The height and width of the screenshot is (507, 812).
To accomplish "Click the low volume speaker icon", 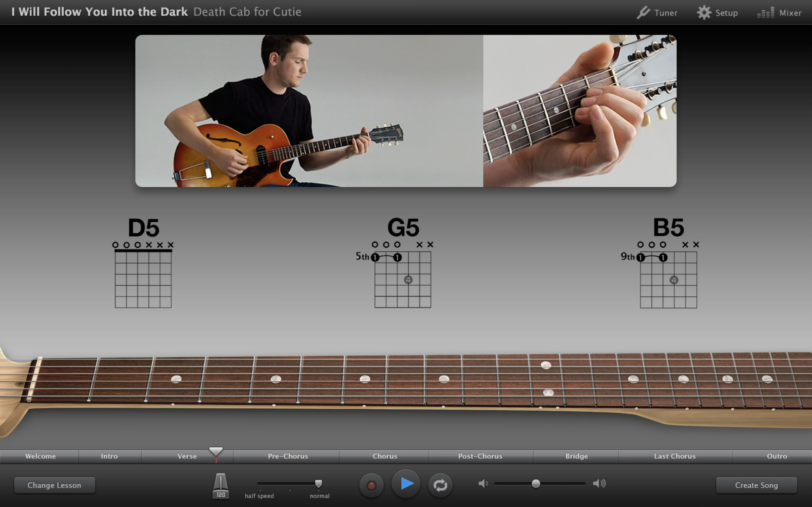I will tap(483, 484).
